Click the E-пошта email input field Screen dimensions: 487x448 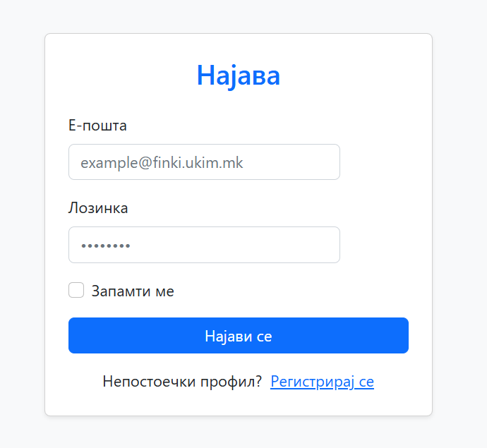pyautogui.click(x=204, y=162)
